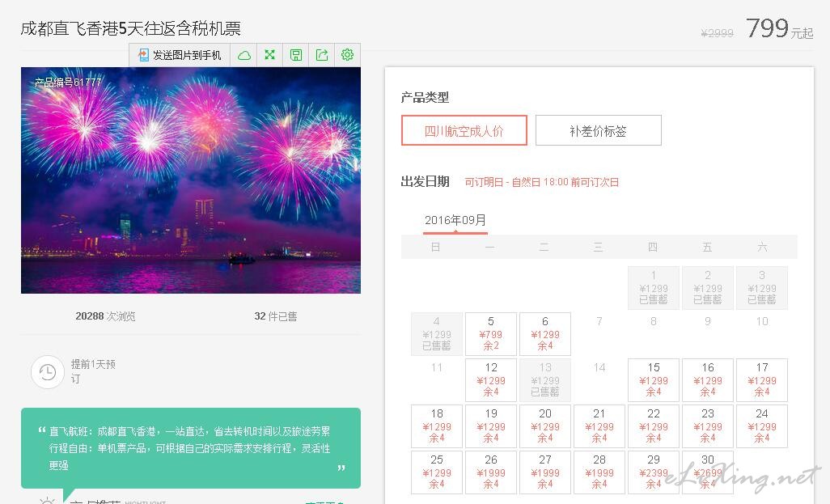
Task: Choose date 19 in the calendar
Action: [x=491, y=426]
